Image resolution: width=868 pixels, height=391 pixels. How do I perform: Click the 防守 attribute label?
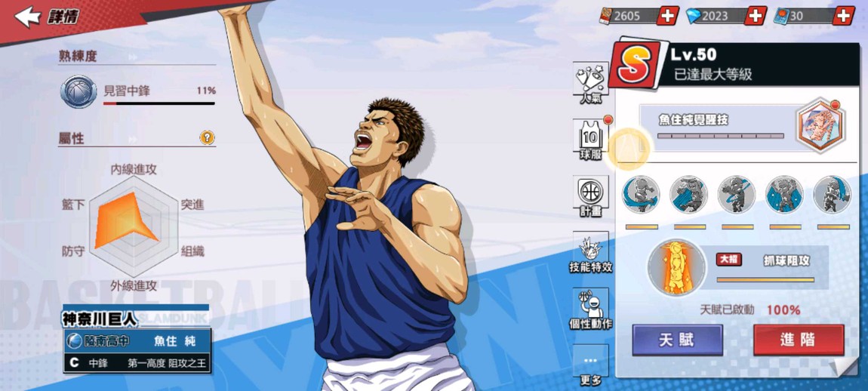coord(74,251)
